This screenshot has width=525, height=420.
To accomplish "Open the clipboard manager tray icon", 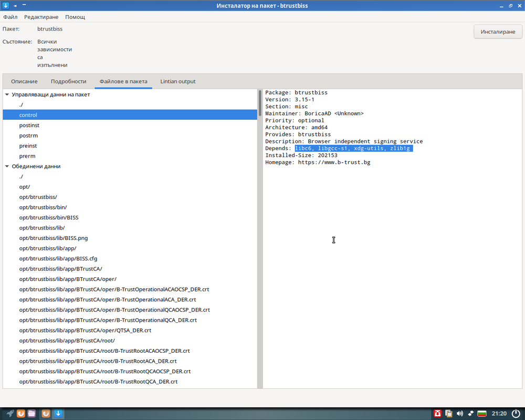I will pos(449,413).
